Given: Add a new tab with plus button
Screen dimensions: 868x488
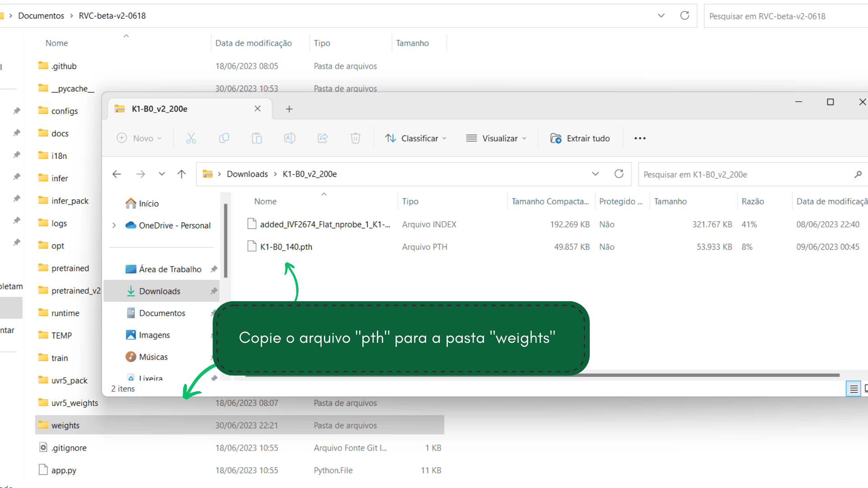Looking at the screenshot, I should [289, 109].
